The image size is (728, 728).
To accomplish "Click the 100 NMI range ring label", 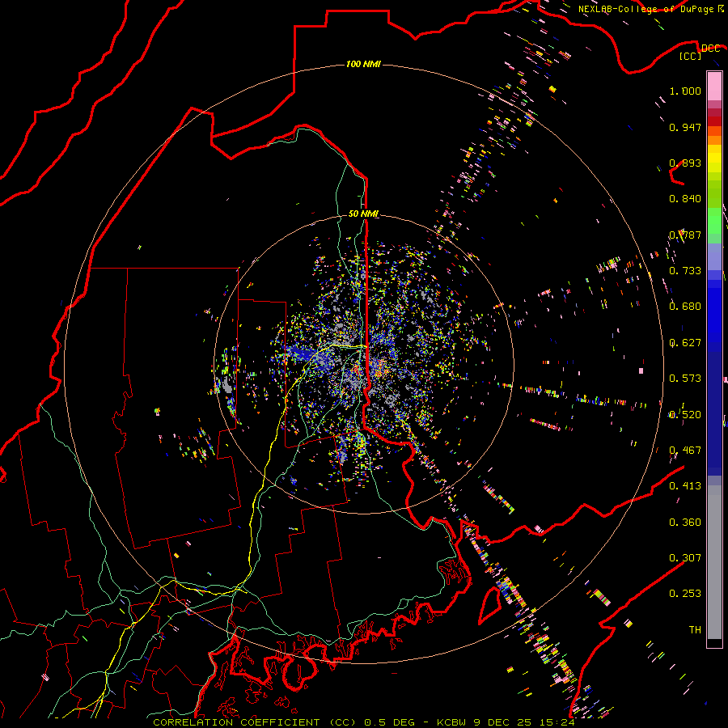I will tap(363, 64).
